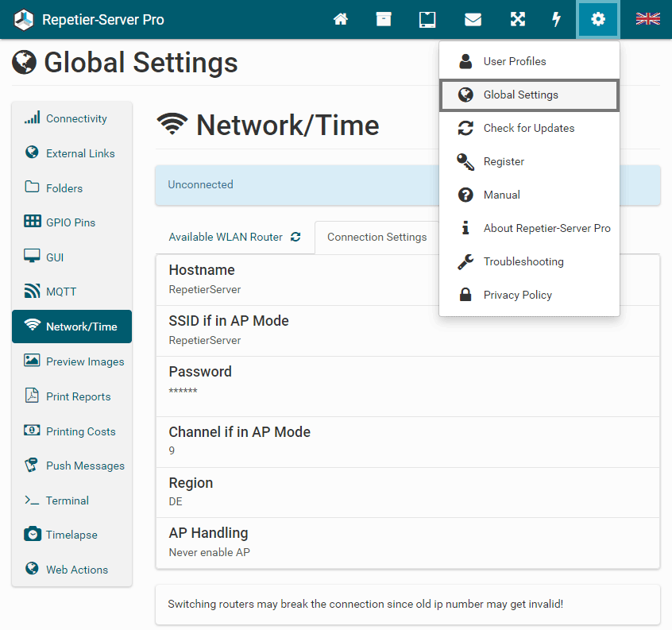Open the UK flag language selector
The height and width of the screenshot is (630, 672).
[x=647, y=19]
